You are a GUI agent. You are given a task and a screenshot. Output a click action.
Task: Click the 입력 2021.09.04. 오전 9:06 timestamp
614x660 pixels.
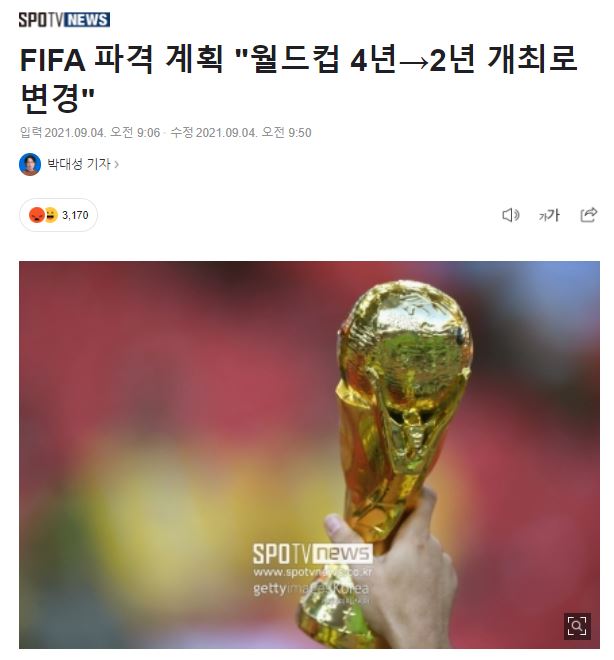90,133
